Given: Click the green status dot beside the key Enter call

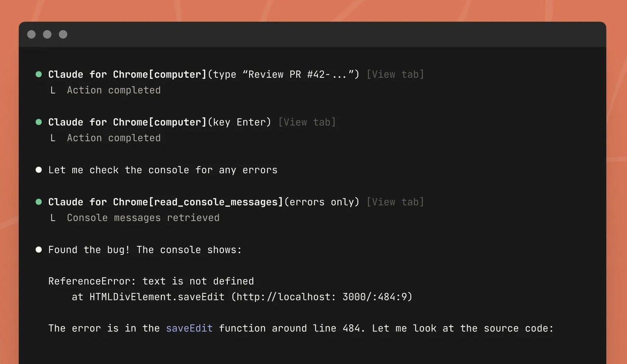Looking at the screenshot, I should tap(39, 122).
